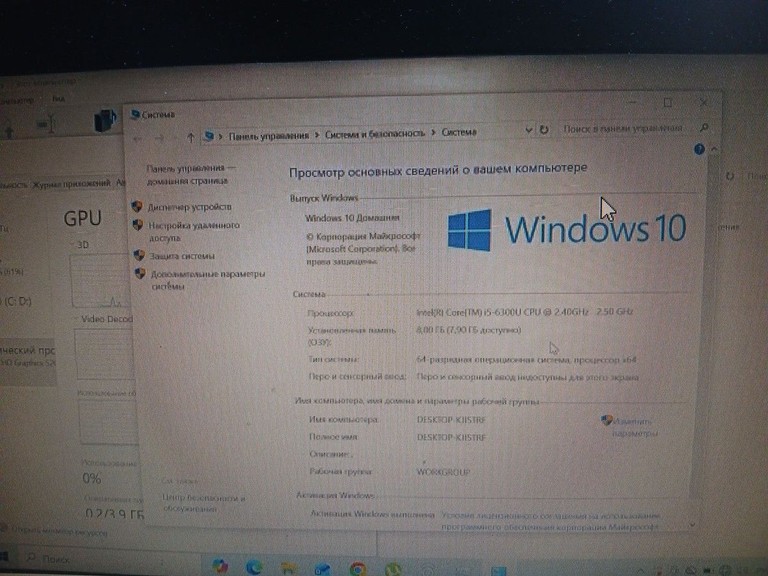
Task: Click the chevron next to the help icon
Action: point(714,148)
